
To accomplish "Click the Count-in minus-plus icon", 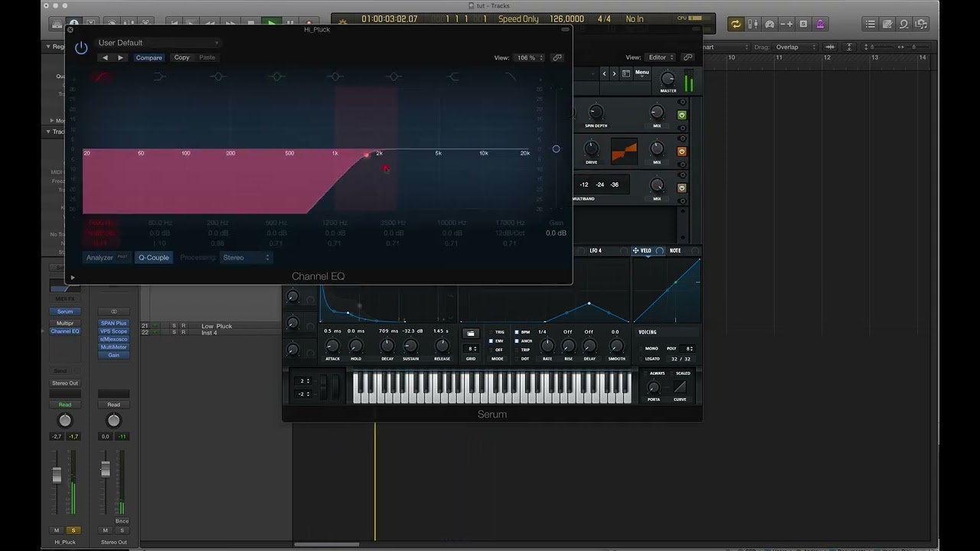I will (786, 24).
